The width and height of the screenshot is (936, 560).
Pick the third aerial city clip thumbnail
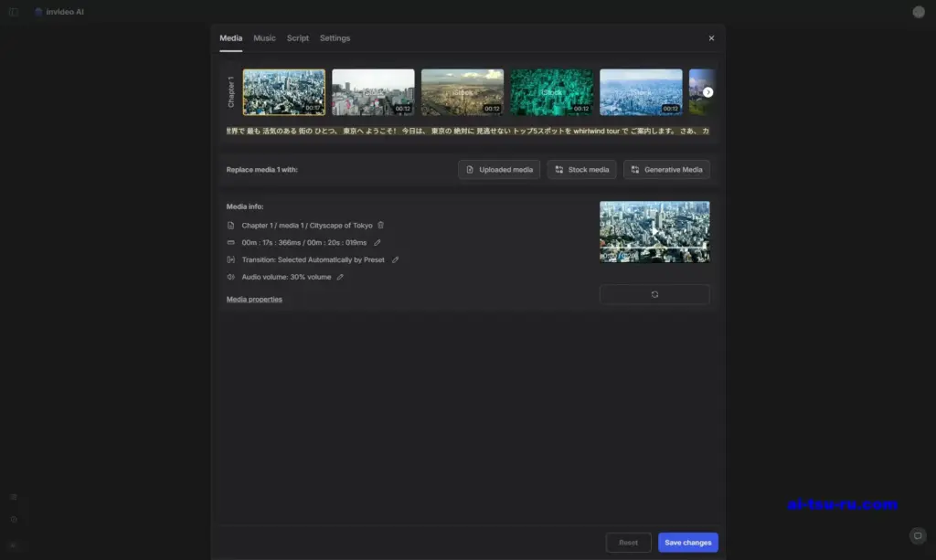463,92
